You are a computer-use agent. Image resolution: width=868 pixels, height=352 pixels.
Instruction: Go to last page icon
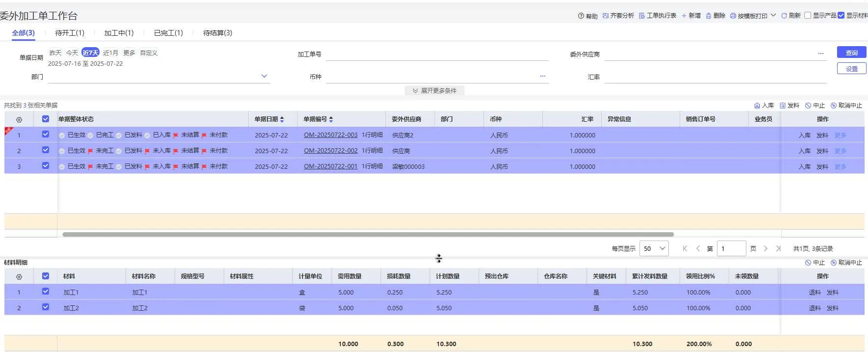pyautogui.click(x=778, y=248)
